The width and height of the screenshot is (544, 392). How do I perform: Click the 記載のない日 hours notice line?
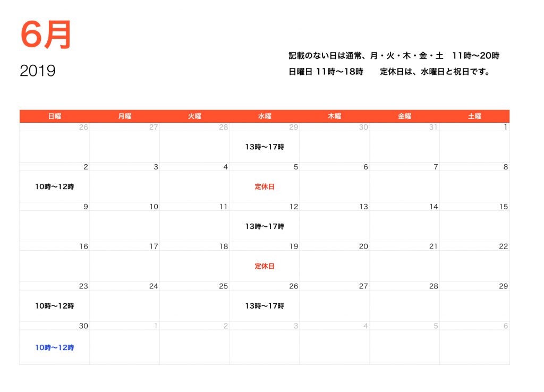393,55
